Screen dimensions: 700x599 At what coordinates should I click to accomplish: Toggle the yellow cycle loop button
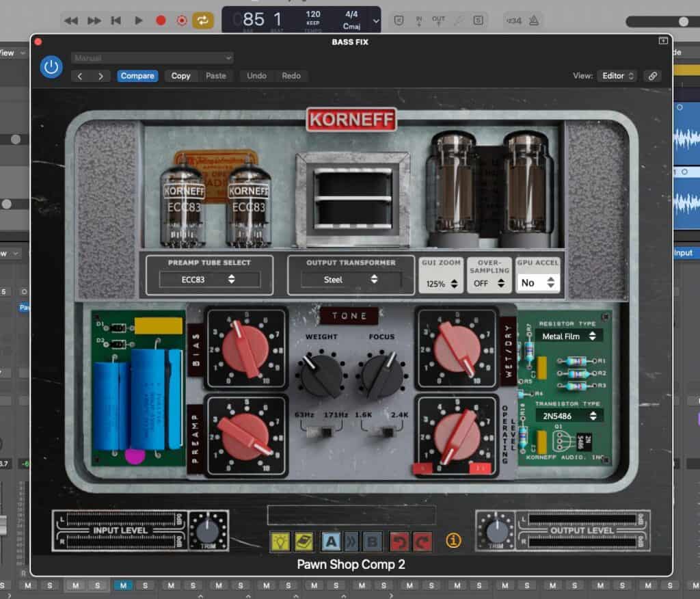[x=202, y=21]
